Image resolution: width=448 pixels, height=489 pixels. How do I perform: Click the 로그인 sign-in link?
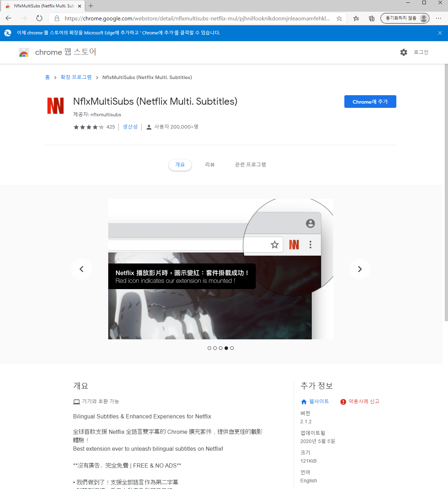click(421, 52)
